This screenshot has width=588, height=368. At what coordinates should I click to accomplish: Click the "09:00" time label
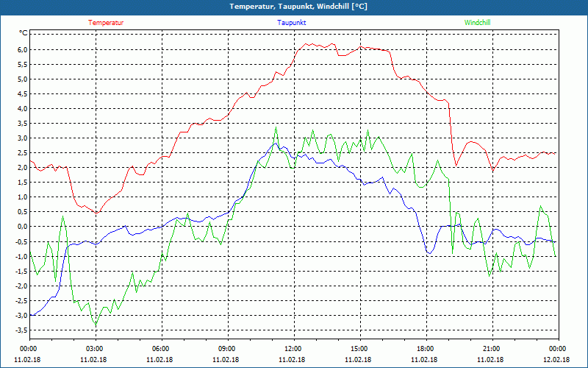(226, 349)
